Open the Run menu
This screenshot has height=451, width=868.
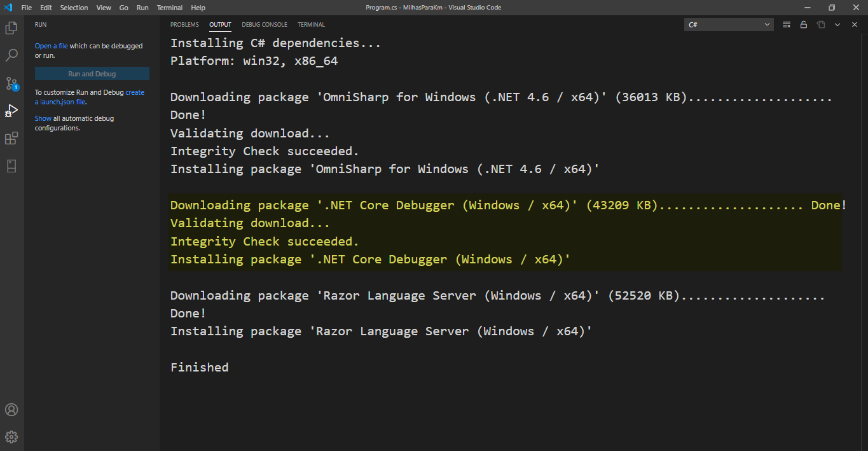coord(142,8)
